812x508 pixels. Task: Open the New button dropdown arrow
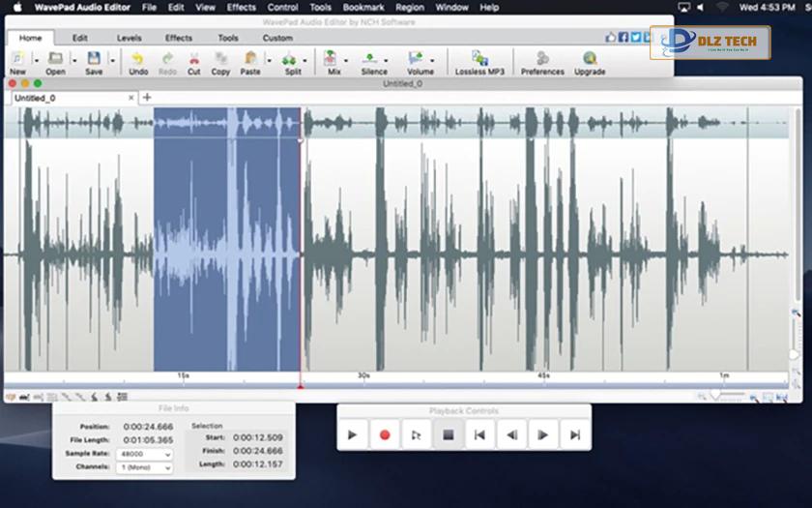coord(37,60)
